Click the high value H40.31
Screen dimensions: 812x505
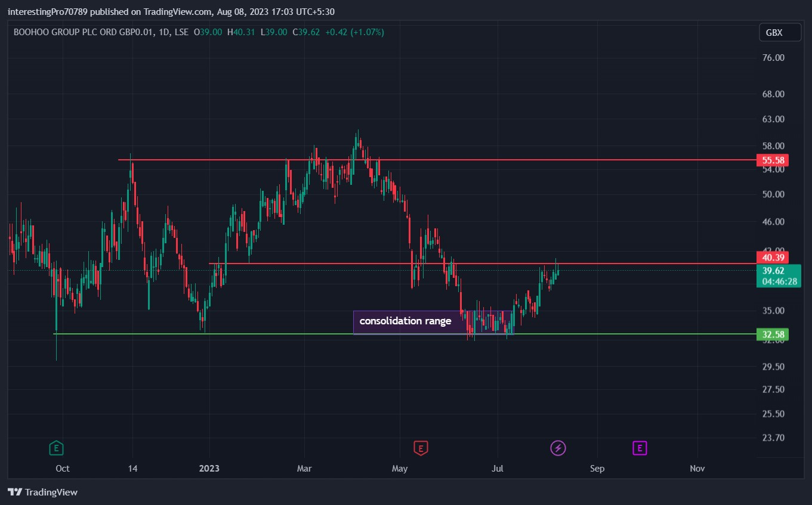[242, 32]
